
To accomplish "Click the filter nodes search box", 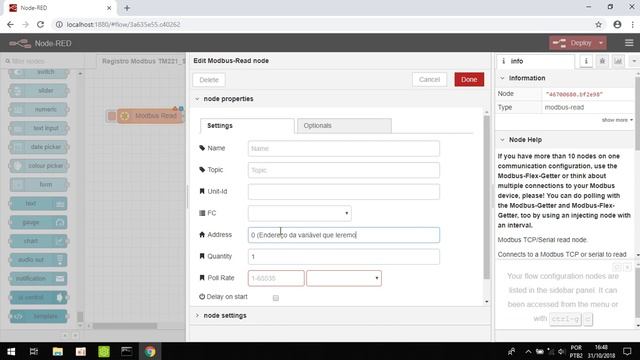I will click(x=43, y=61).
